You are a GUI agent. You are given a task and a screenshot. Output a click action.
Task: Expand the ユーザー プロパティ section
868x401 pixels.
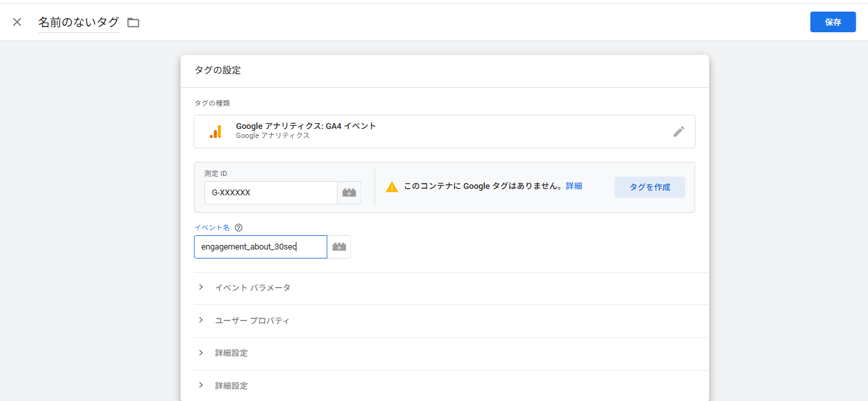pos(451,320)
